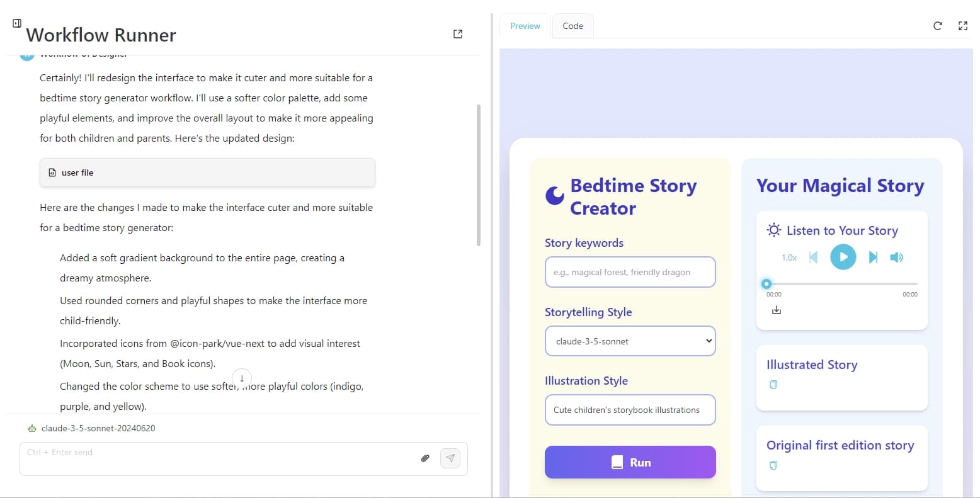Click the send message icon

(450, 458)
